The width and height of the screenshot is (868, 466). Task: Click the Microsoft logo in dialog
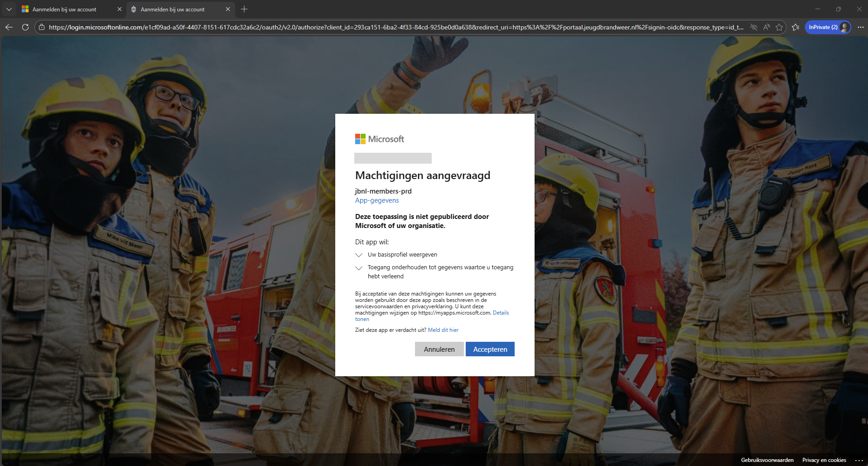pos(379,139)
